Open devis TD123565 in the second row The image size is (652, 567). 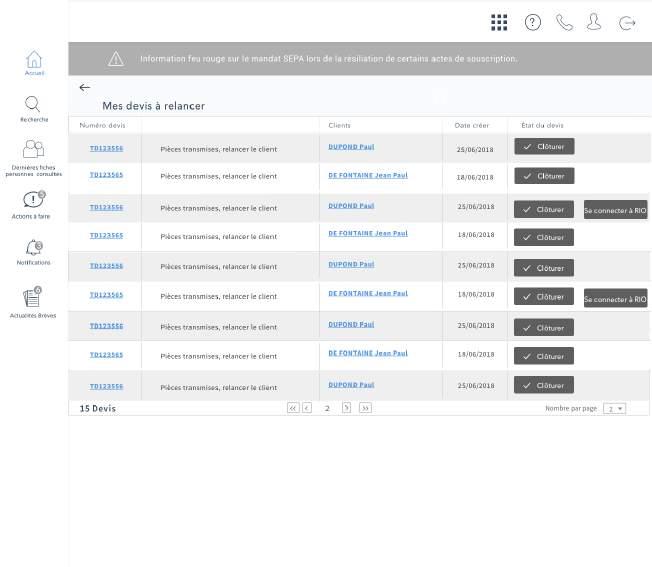click(106, 175)
